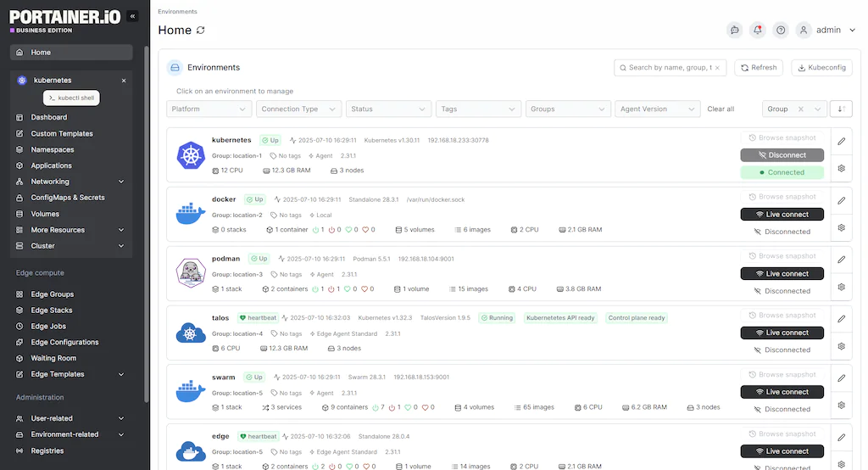Viewport: 868px width, 470px height.
Task: Open the admin user menu chevron
Action: click(853, 30)
